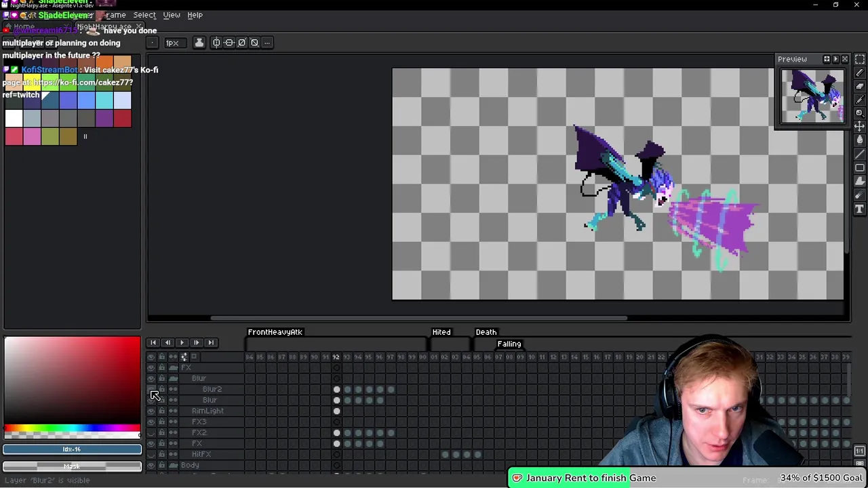Open the View menu

coord(172,15)
